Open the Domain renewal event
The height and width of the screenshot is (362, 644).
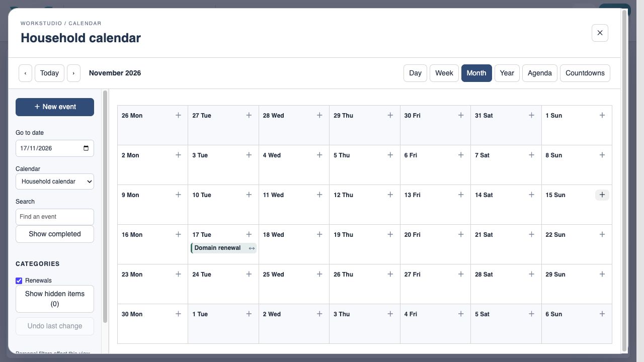click(218, 248)
